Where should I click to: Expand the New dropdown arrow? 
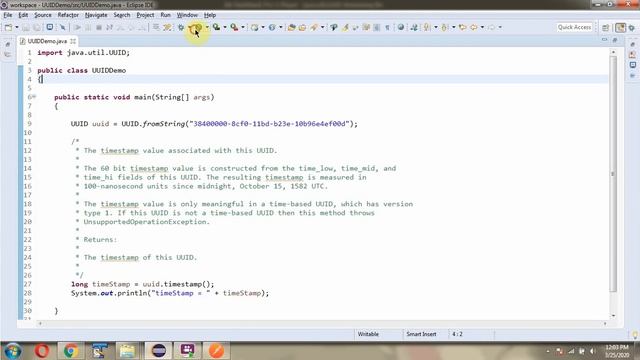[x=17, y=27]
